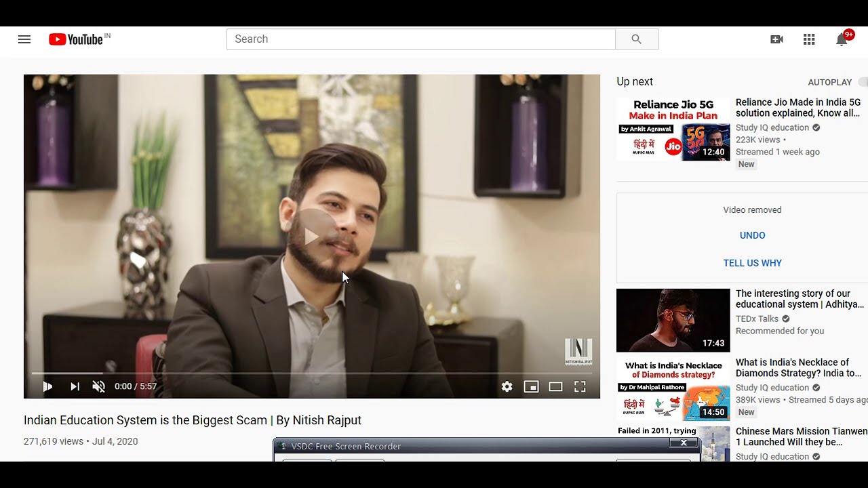Open Reliance Jio 5G video thumbnail
The image size is (868, 488).
pos(673,129)
